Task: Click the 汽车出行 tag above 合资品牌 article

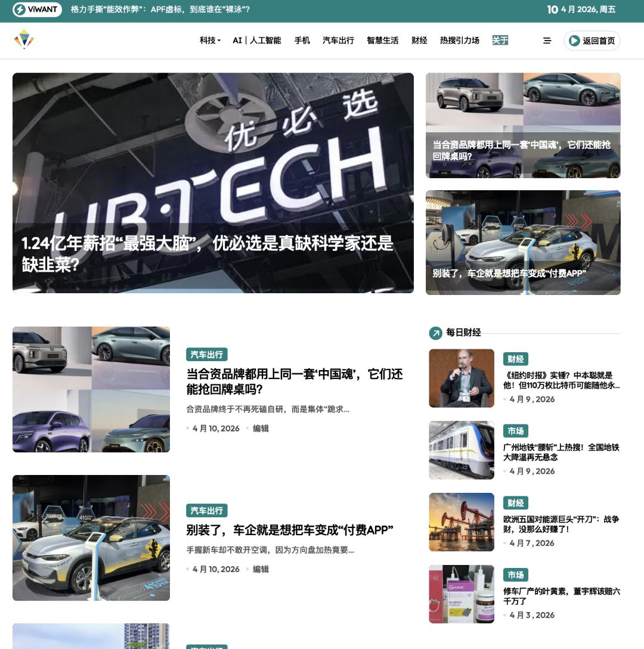Action: click(206, 355)
